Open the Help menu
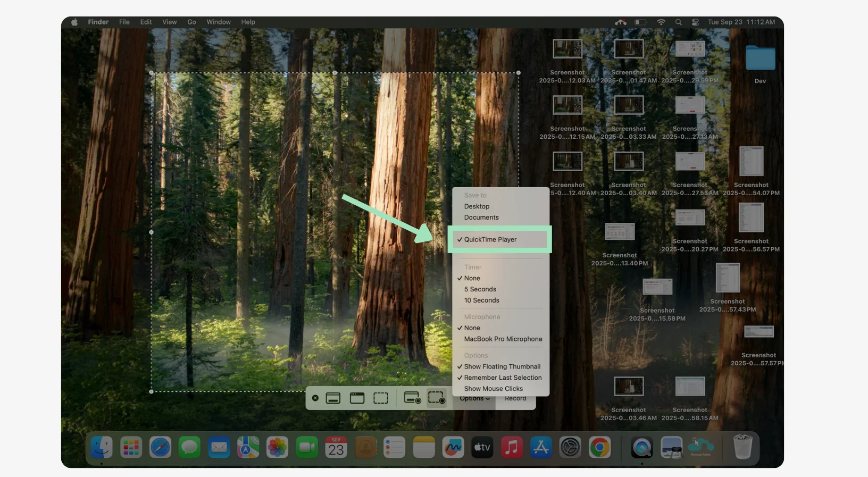This screenshot has width=868, height=477. pyautogui.click(x=248, y=22)
